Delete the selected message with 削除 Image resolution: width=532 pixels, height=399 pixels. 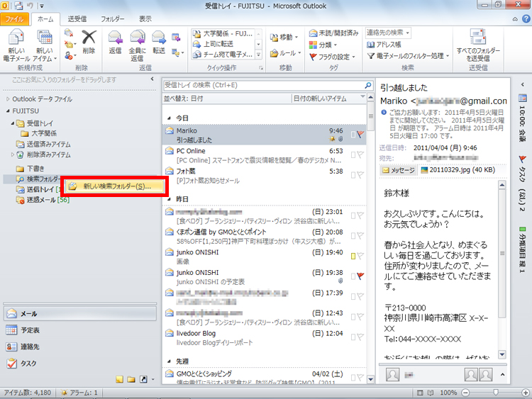89,43
